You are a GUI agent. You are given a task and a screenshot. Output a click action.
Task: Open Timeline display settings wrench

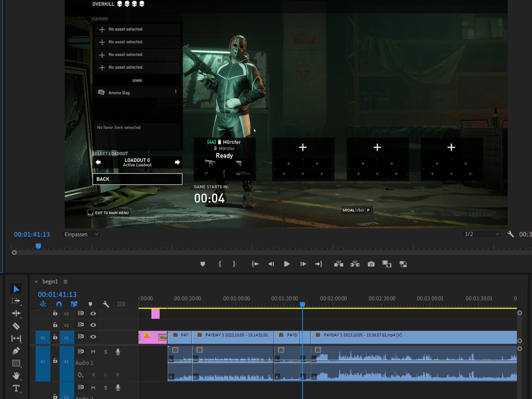pos(106,304)
